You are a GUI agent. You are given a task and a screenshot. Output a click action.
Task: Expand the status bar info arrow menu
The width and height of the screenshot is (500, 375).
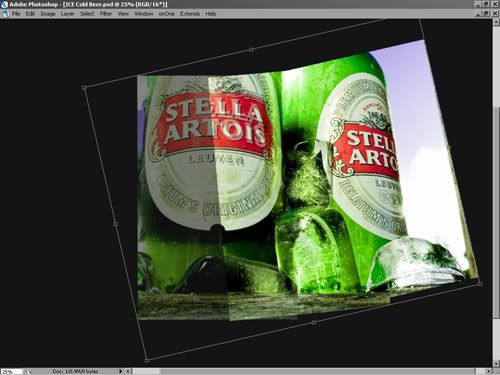(121, 371)
